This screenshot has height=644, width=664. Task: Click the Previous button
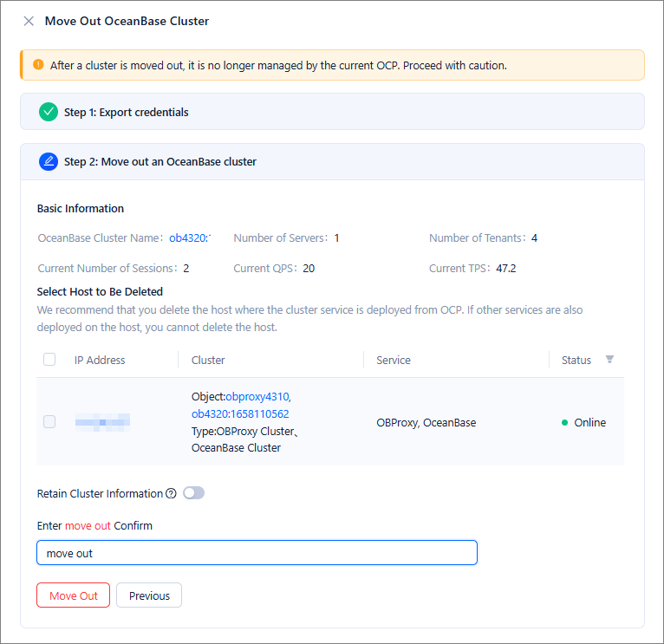(149, 595)
